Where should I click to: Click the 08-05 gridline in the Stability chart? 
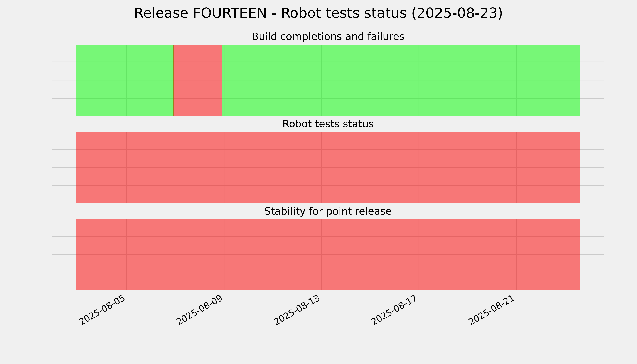click(x=127, y=255)
